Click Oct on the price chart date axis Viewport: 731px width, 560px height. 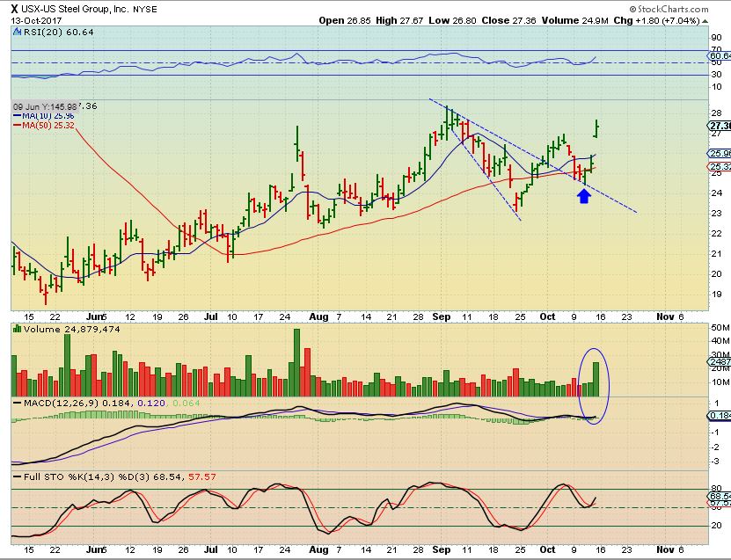click(547, 316)
